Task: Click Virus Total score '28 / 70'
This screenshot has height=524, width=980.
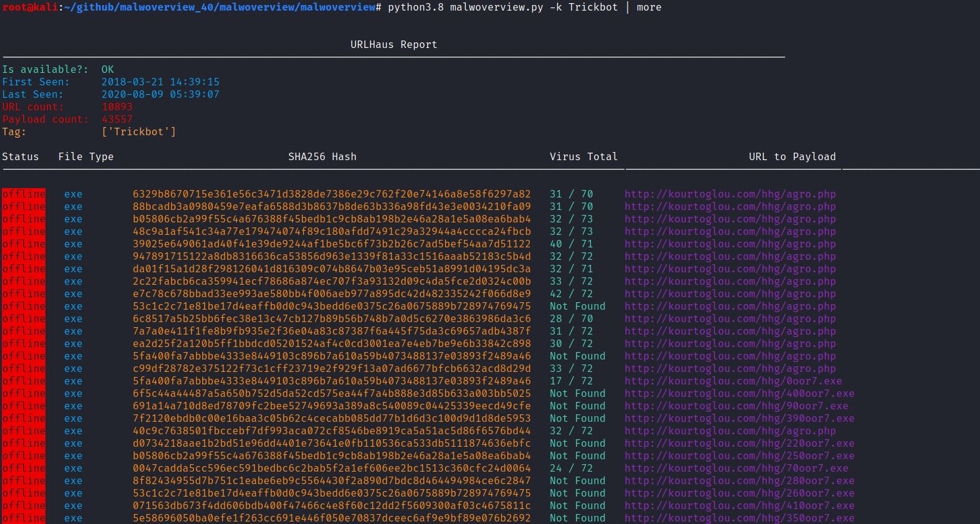Action: pos(571,319)
